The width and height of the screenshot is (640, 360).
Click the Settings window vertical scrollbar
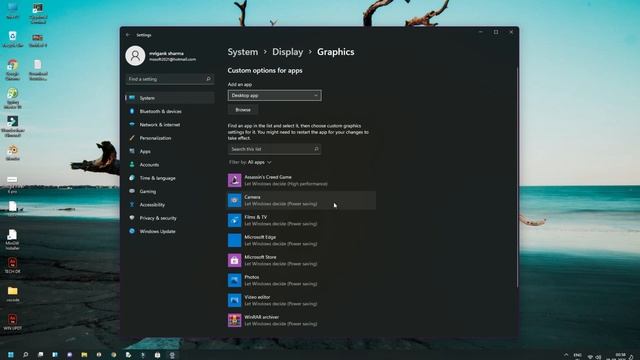pos(517,178)
